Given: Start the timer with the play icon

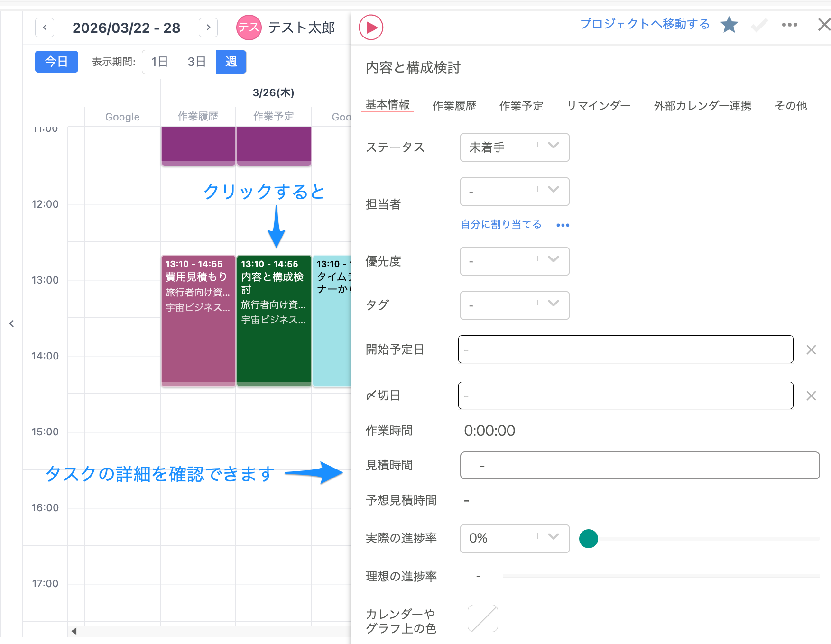Looking at the screenshot, I should tap(370, 27).
